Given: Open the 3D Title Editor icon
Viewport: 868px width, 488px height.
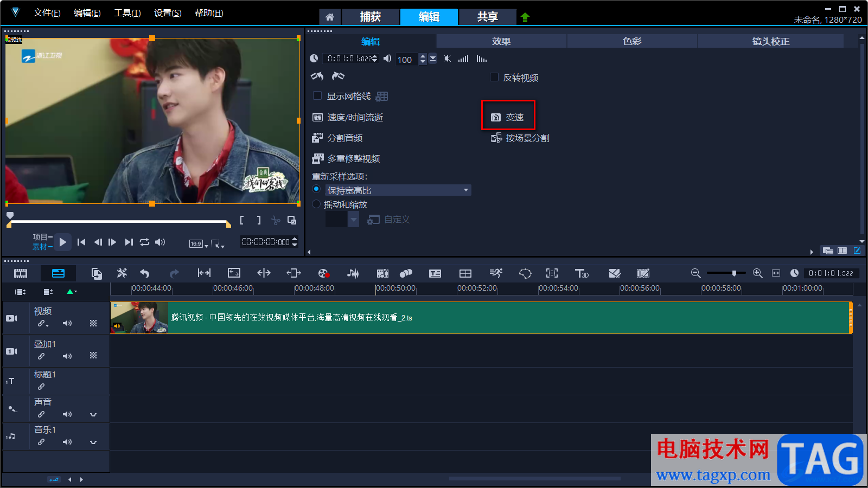Looking at the screenshot, I should click(582, 273).
